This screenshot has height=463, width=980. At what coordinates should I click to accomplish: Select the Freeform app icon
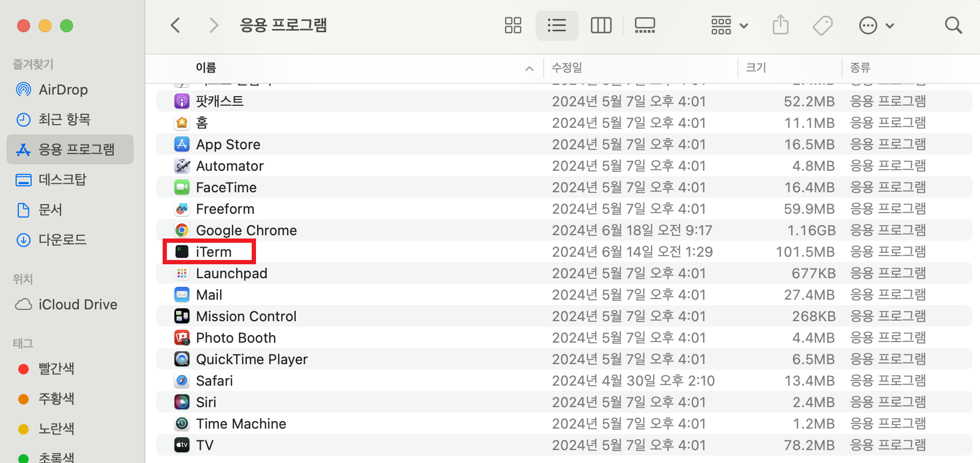(x=182, y=208)
